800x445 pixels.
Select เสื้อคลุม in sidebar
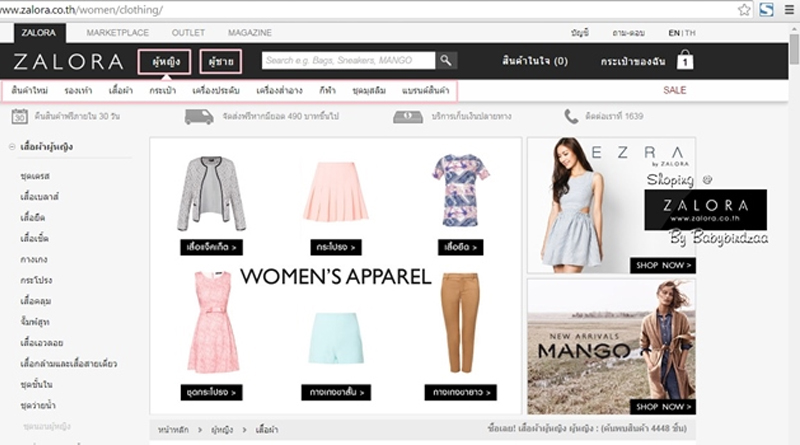pyautogui.click(x=36, y=301)
